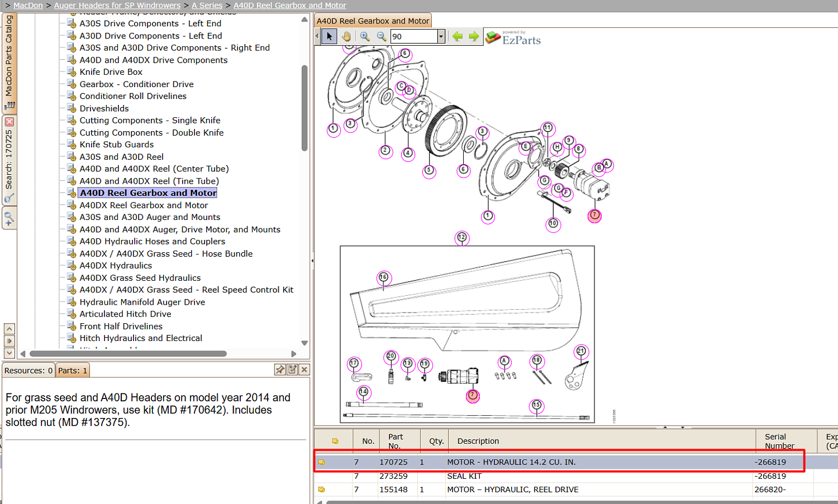Go to next page with green right arrow
838x504 pixels.
pyautogui.click(x=474, y=36)
